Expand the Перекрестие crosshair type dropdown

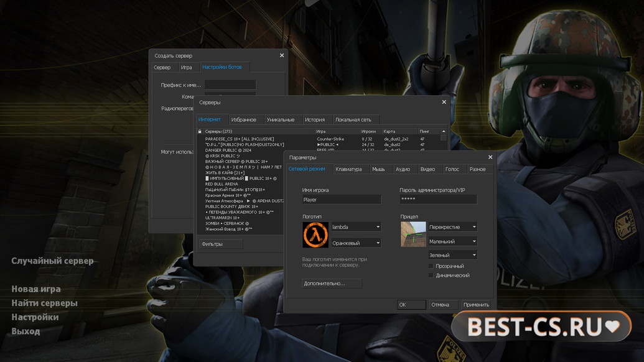tap(452, 227)
